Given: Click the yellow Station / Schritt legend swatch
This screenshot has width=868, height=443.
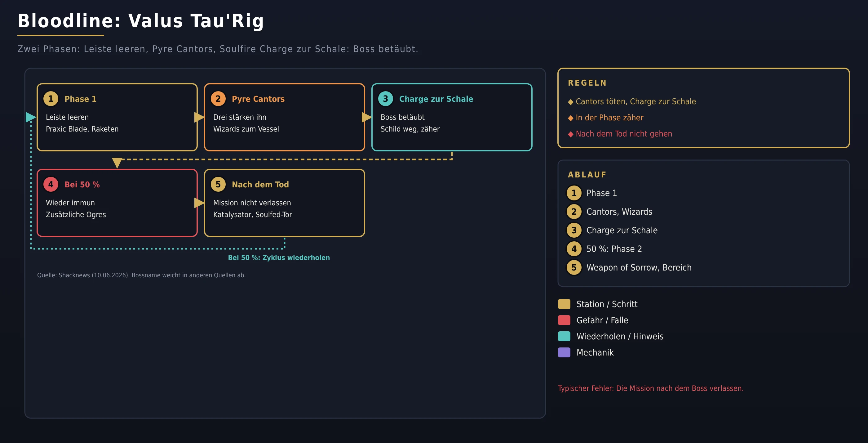Looking at the screenshot, I should coord(564,304).
